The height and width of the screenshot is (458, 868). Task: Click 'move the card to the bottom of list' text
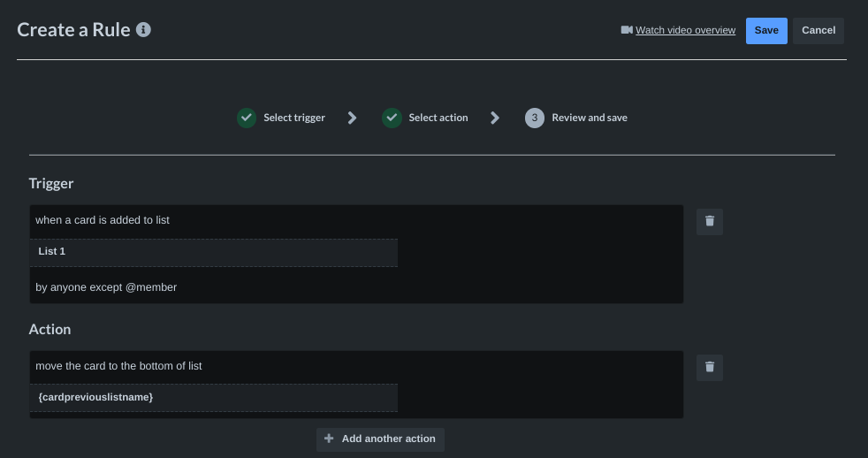pos(118,365)
